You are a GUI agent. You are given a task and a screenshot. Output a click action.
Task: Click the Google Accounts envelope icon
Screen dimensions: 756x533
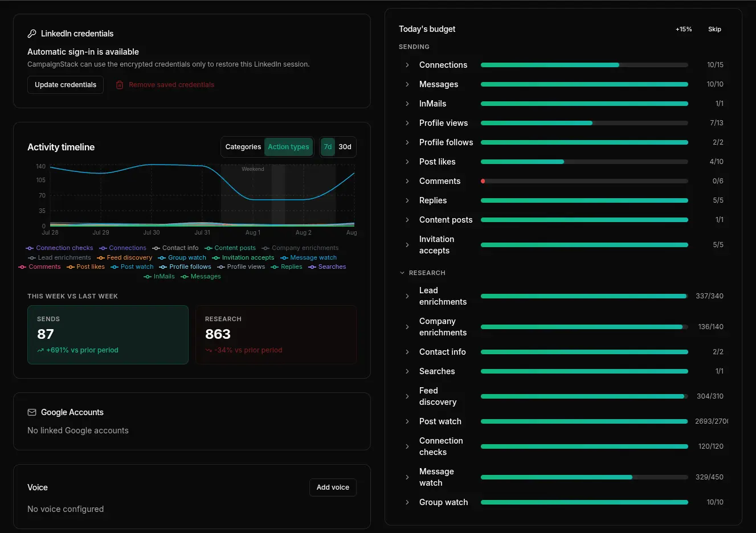[32, 412]
